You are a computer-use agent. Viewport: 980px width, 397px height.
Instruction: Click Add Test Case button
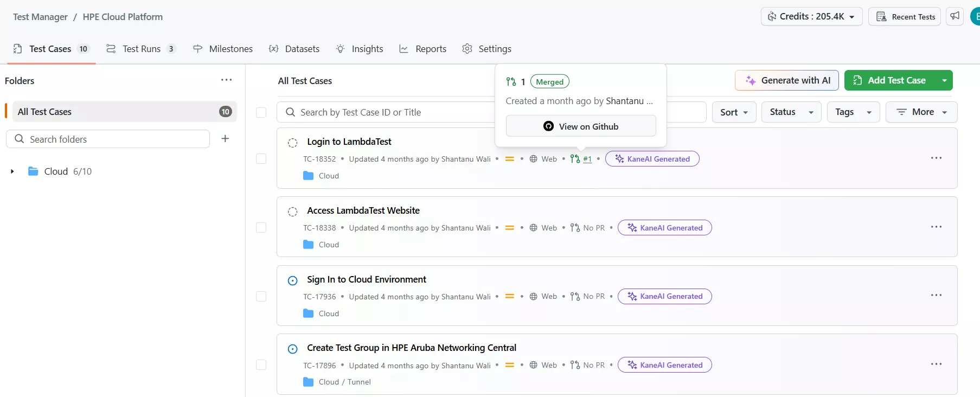890,80
